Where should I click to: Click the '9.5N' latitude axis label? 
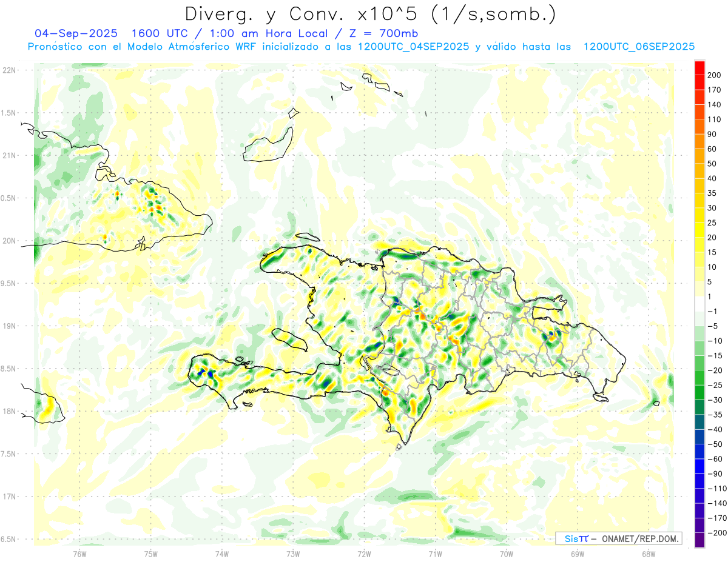coord(8,283)
